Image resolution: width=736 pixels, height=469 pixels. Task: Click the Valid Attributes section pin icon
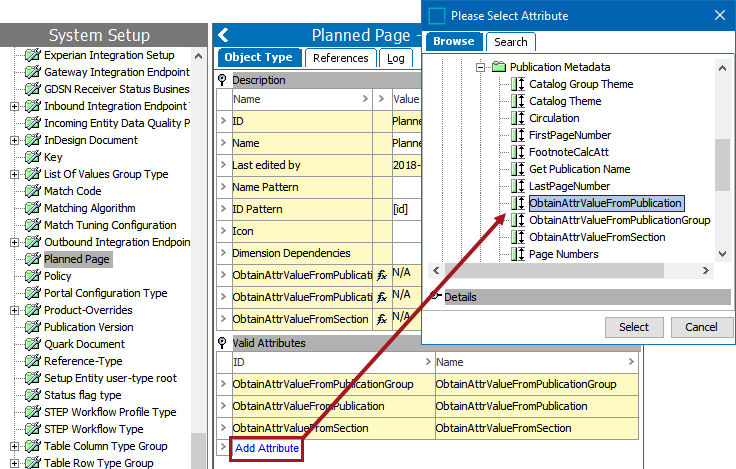click(x=222, y=343)
